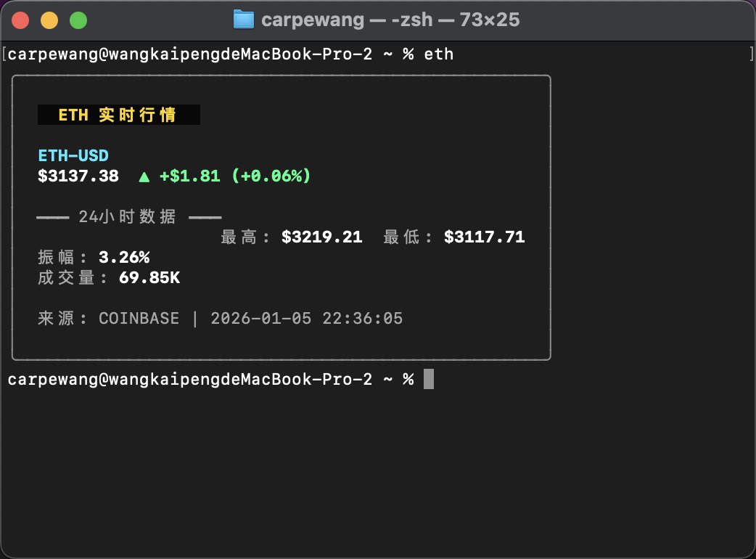Click the '24小时数据' section heading
The width and height of the screenshot is (756, 559).
tap(127, 217)
